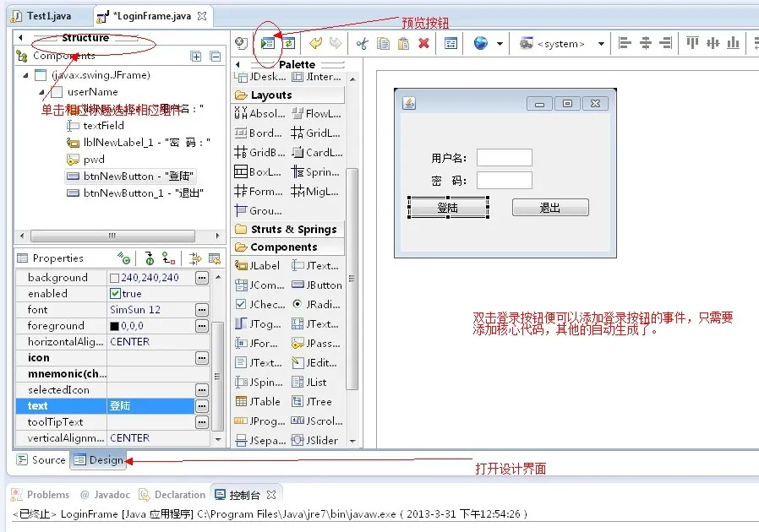The height and width of the screenshot is (532, 759).
Task: Click the Paste clipboard icon
Action: [x=403, y=44]
